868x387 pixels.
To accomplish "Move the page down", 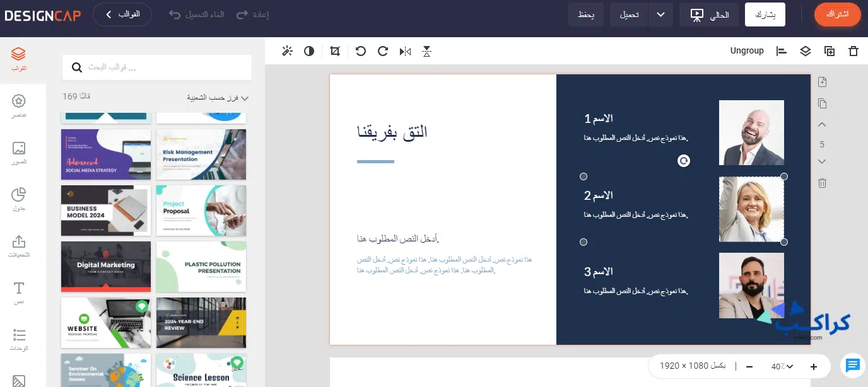I will click(x=822, y=161).
